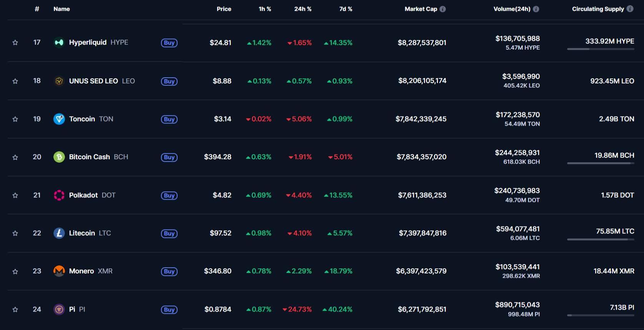
Task: Buy Monero XMR
Action: tap(169, 272)
